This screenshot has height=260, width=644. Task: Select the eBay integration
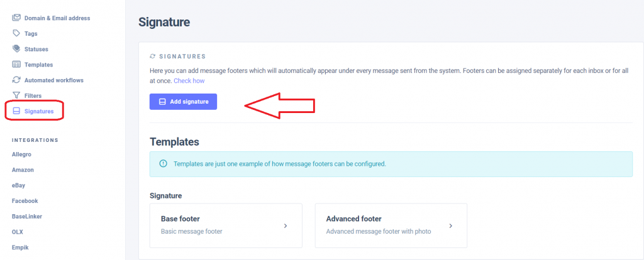19,185
